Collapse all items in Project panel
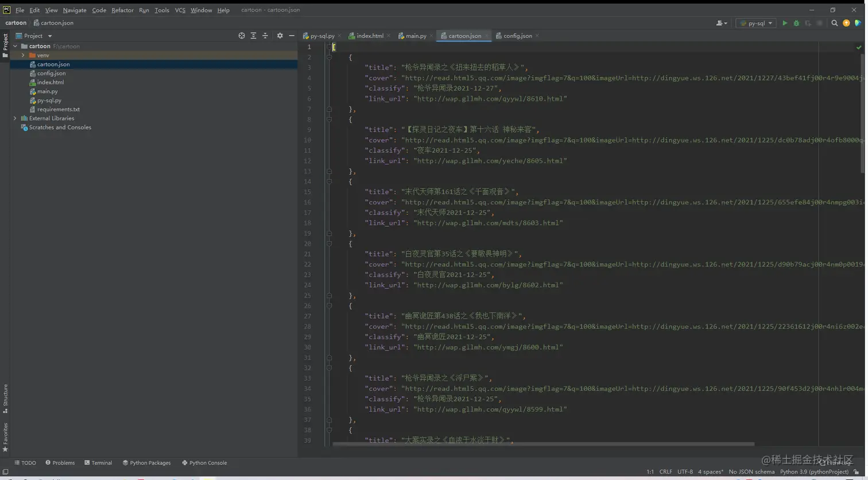Image resolution: width=868 pixels, height=480 pixels. pos(265,36)
